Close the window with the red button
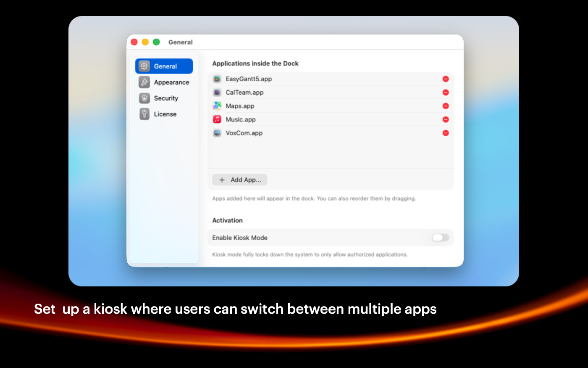588x368 pixels. tap(134, 42)
